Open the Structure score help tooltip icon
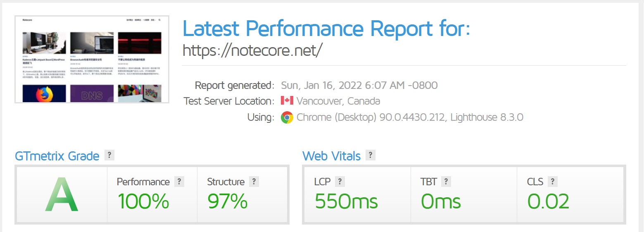 (254, 182)
